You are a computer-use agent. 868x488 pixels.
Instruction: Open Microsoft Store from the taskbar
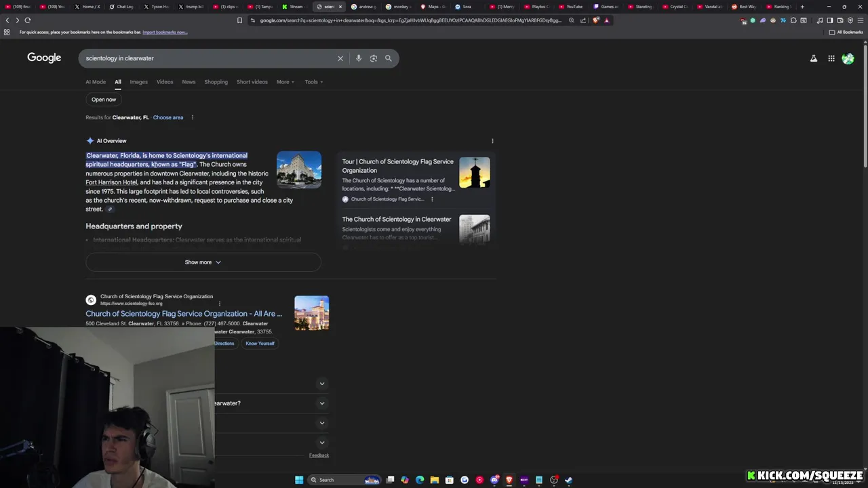click(450, 480)
